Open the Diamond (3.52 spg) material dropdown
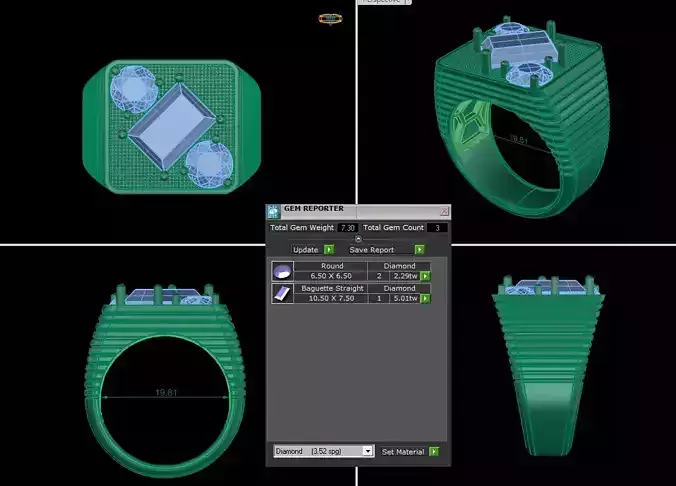This screenshot has width=676, height=486. [367, 451]
